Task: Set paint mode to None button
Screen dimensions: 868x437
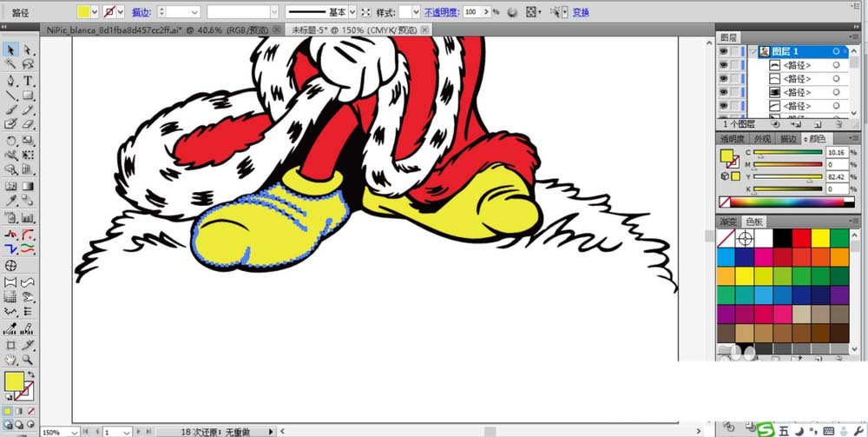Action: [x=31, y=412]
